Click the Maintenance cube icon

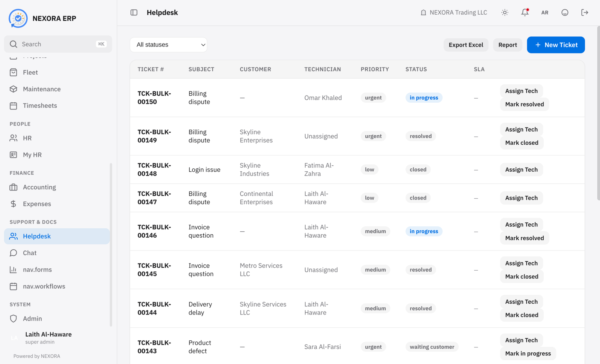point(13,89)
